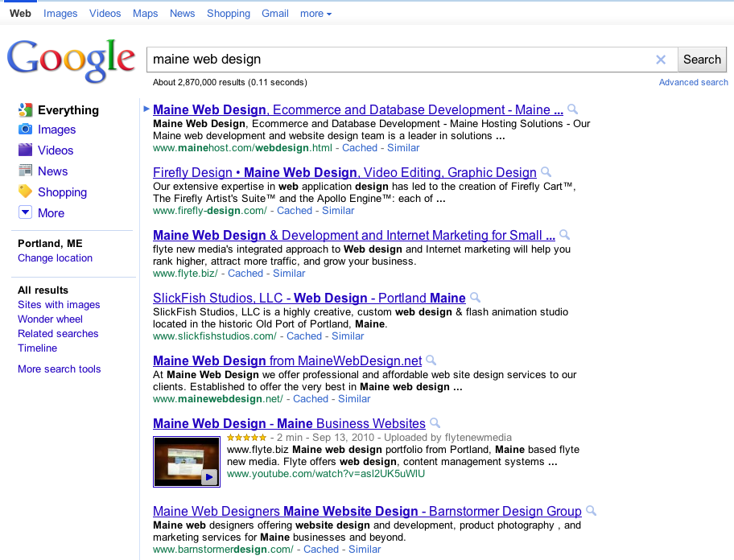This screenshot has height=560, width=734.
Task: Open SlickFish Studios, LLC result title
Action: [x=309, y=298]
